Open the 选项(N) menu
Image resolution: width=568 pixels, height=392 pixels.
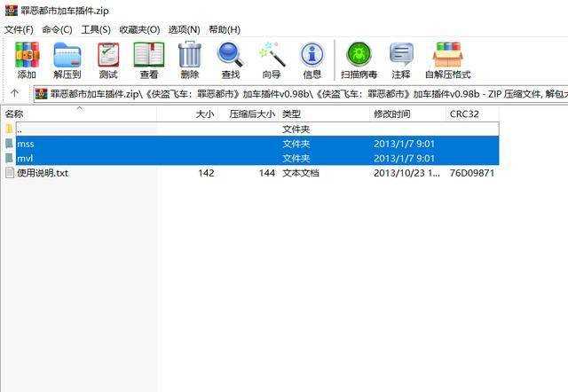click(184, 29)
